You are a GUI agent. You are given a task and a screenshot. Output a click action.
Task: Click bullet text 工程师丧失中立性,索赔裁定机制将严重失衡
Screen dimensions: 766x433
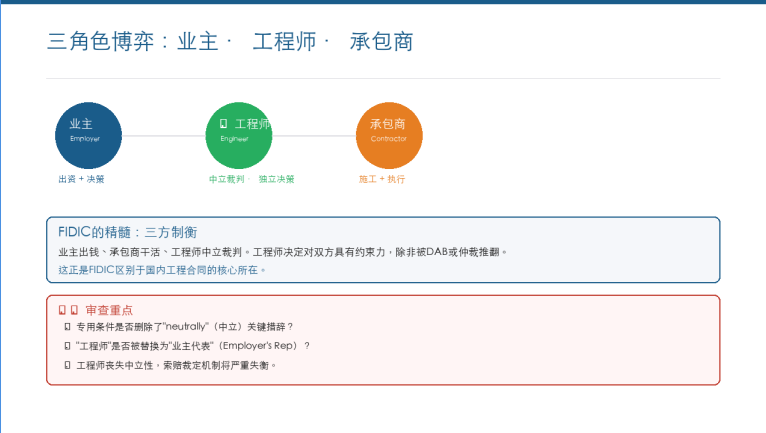coord(176,366)
